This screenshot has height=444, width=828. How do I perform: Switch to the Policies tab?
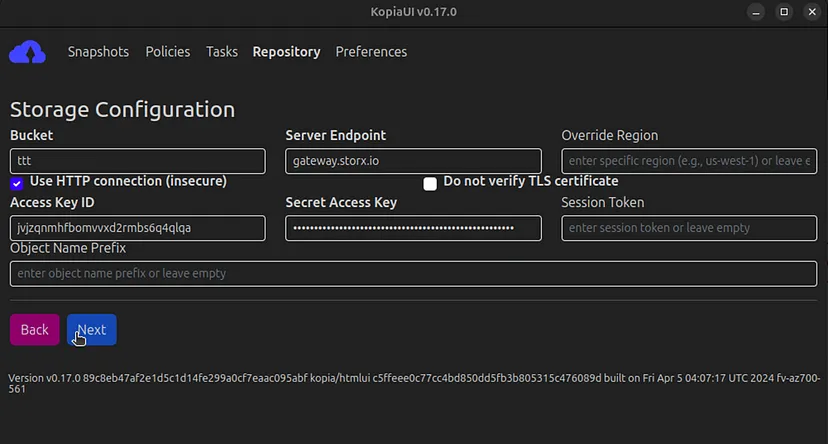click(x=167, y=52)
